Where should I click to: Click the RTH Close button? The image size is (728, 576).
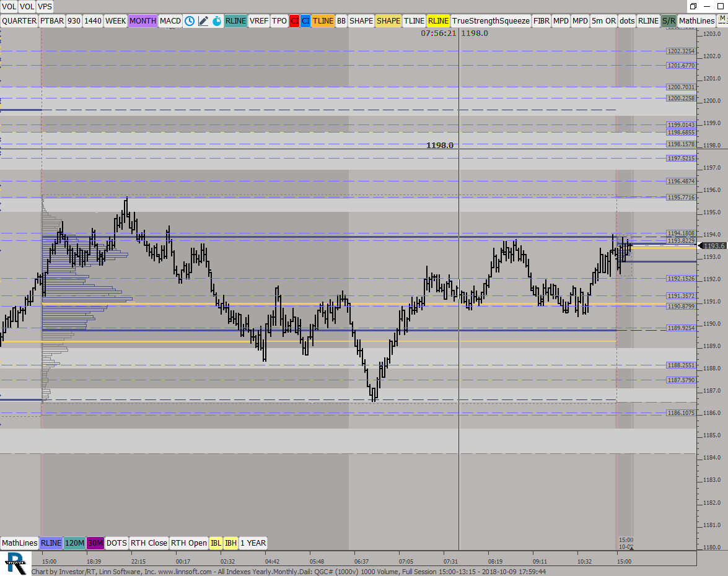click(149, 543)
